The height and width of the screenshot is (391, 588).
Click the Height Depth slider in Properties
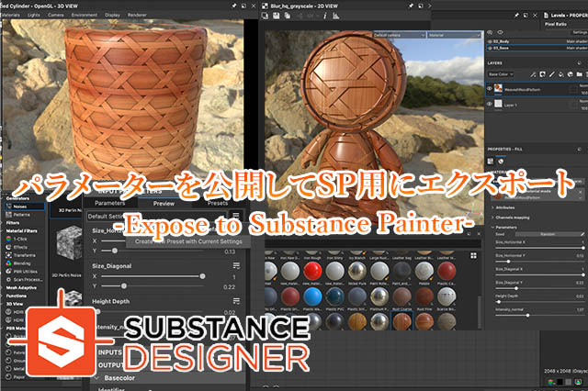tap(539, 301)
